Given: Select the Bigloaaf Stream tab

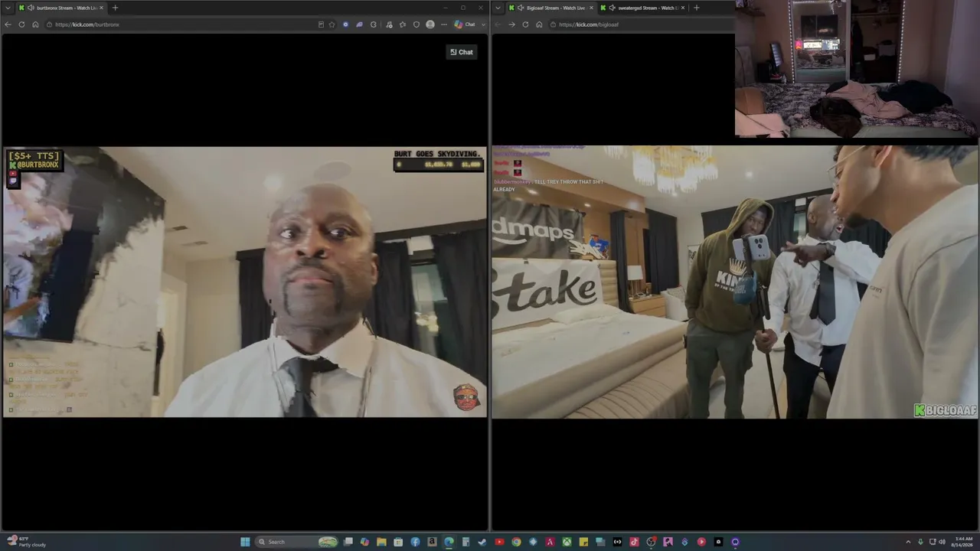Looking at the screenshot, I should click(x=551, y=8).
